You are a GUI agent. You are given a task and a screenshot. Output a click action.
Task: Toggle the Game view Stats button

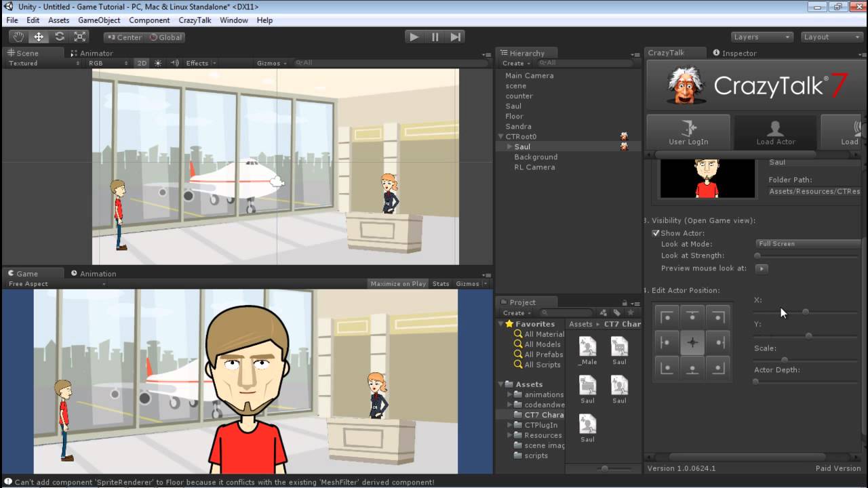(x=441, y=284)
